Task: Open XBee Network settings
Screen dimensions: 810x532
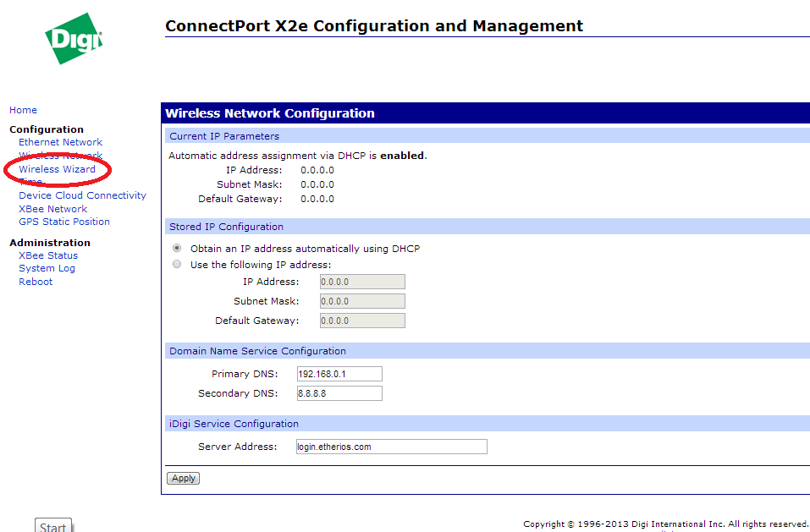Action: 52,209
